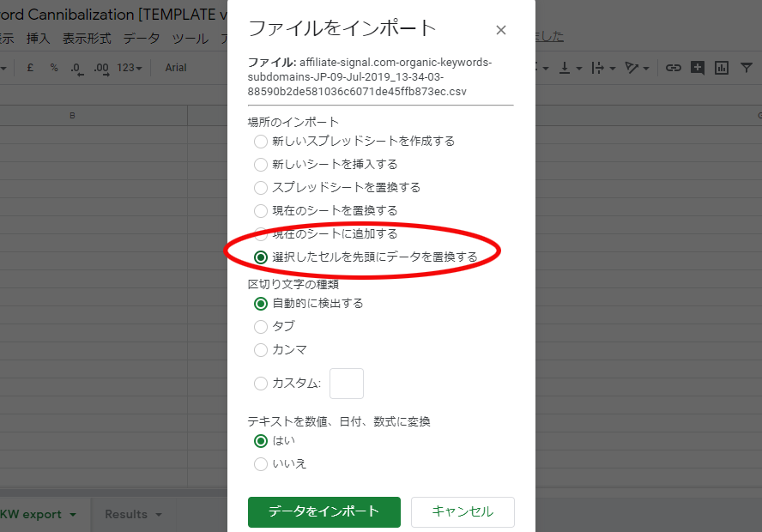This screenshot has width=762, height=532.
Task: Open text wrapping dropdown
Action: (x=603, y=68)
